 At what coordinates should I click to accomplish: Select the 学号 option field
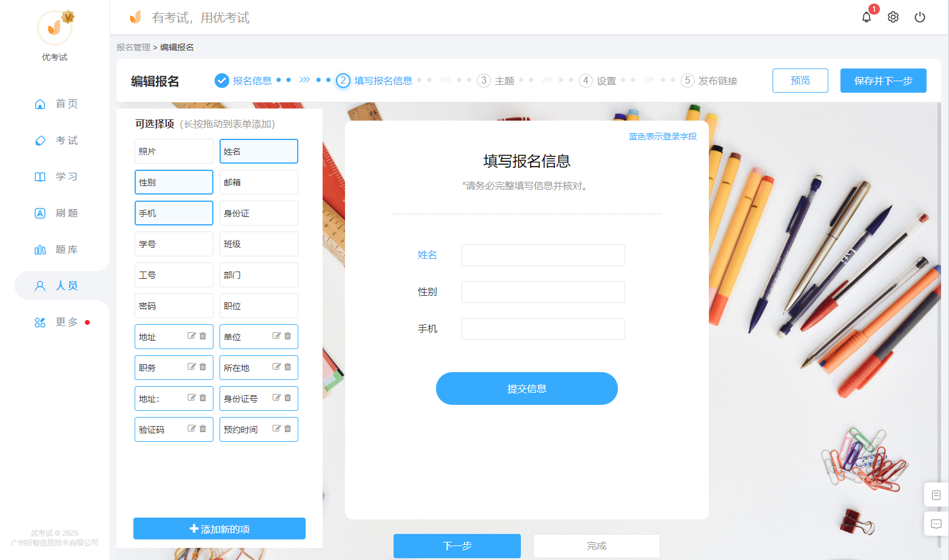point(174,244)
